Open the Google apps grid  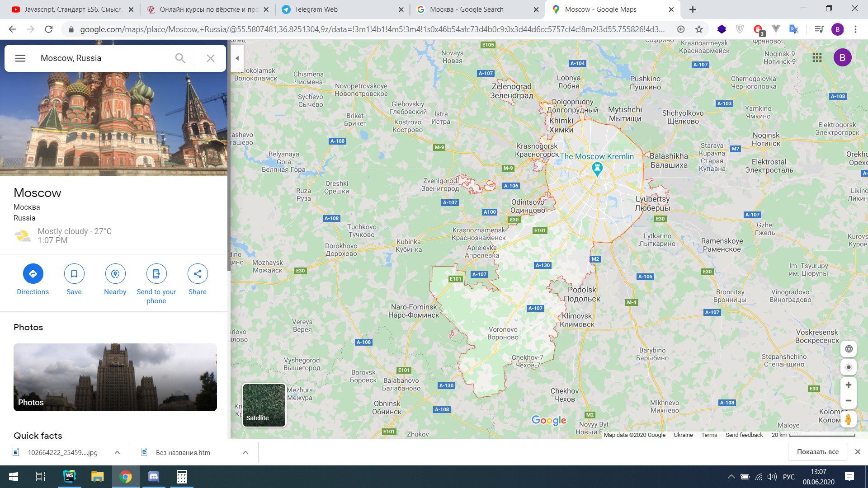(x=817, y=57)
